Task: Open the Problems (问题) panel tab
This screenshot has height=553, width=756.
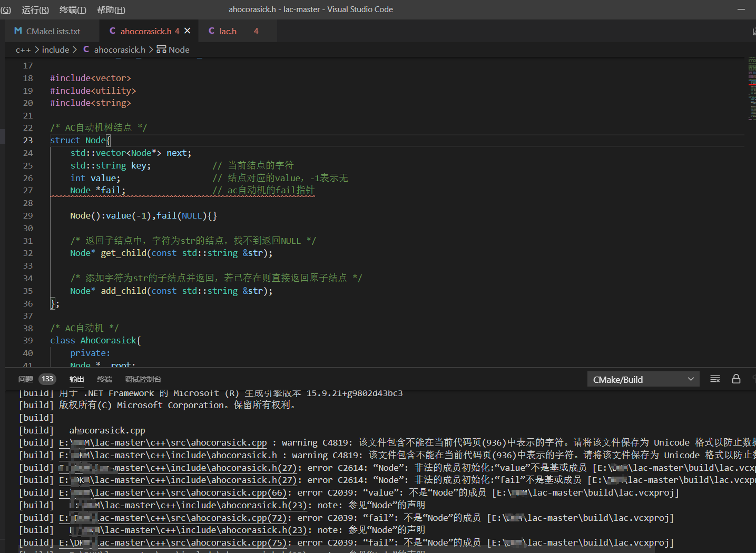Action: (25, 379)
